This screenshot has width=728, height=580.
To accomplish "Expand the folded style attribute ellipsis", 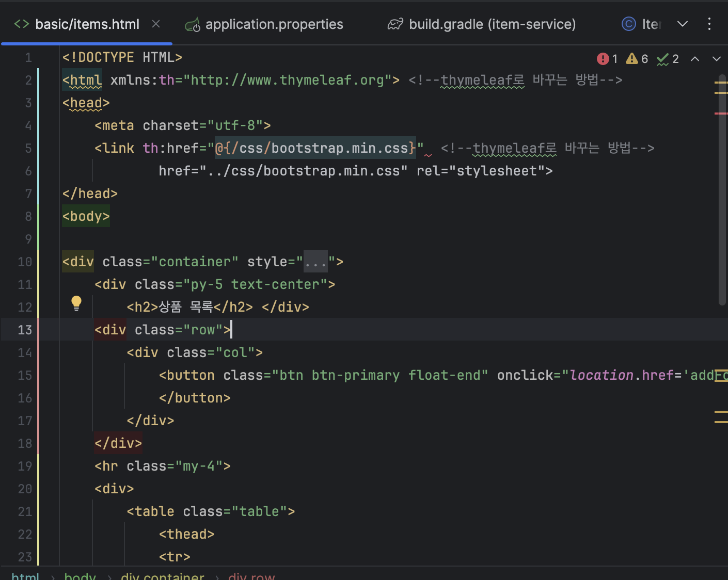I will point(315,262).
